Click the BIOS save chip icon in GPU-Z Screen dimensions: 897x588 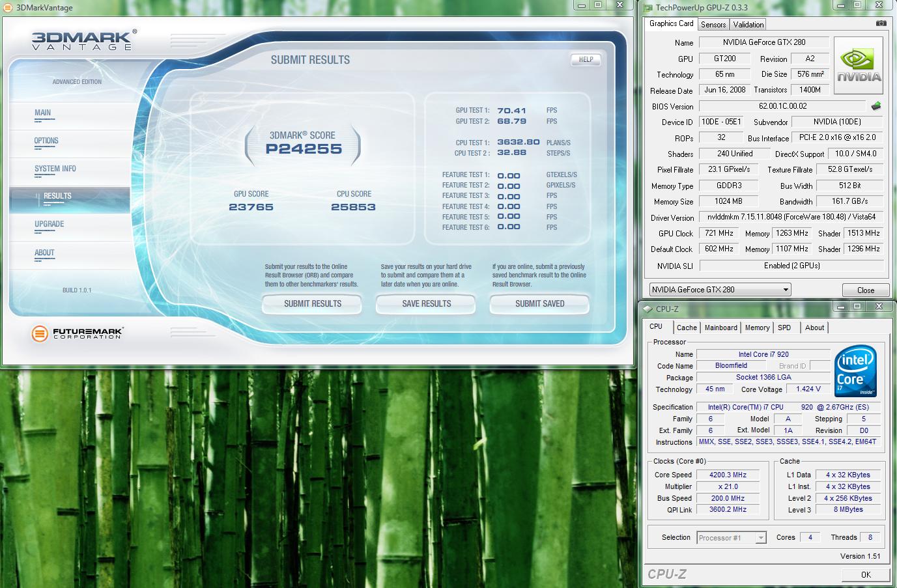[x=876, y=105]
